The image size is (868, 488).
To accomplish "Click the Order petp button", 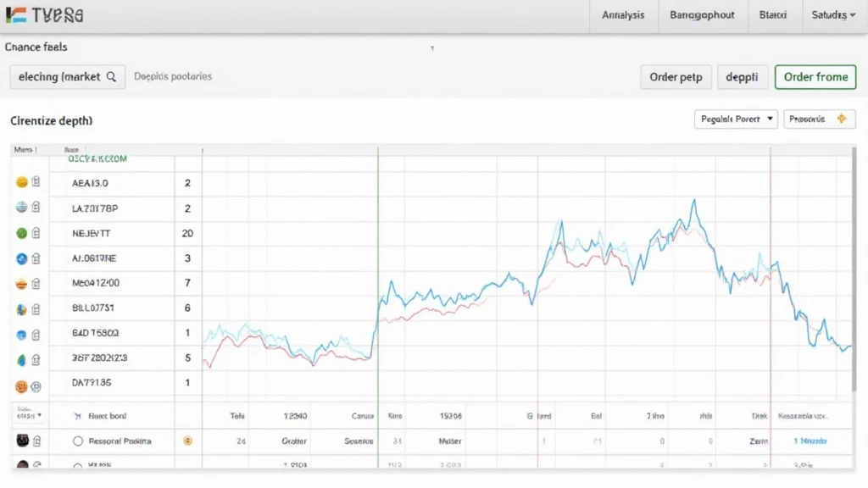I will click(x=676, y=77).
